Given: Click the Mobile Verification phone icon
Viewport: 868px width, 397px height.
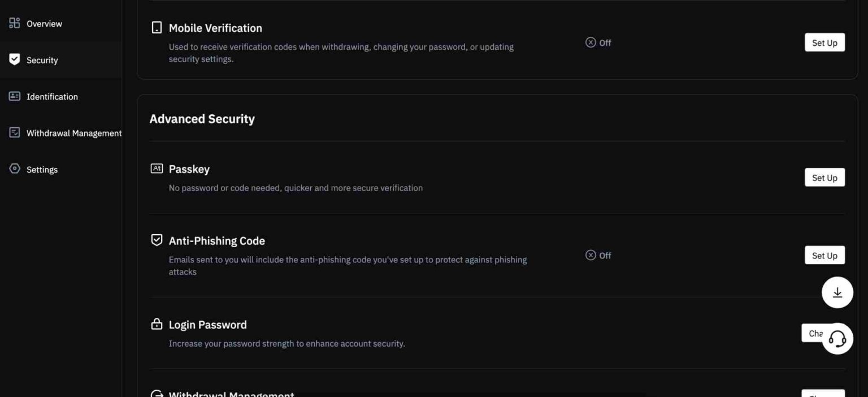Looking at the screenshot, I should [x=156, y=27].
